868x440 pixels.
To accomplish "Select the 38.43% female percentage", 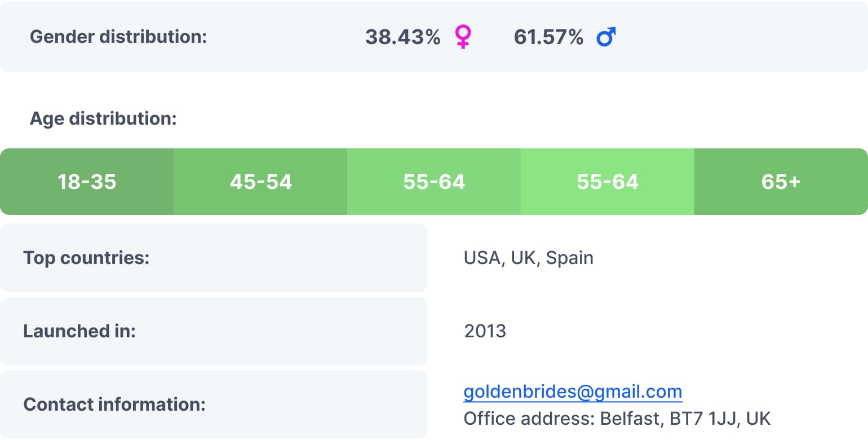I will pos(402,37).
